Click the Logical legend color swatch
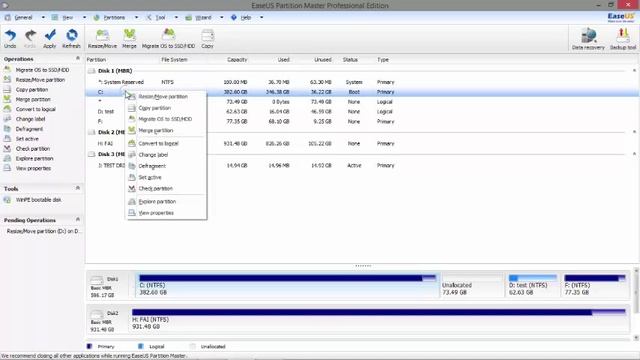 (140, 347)
